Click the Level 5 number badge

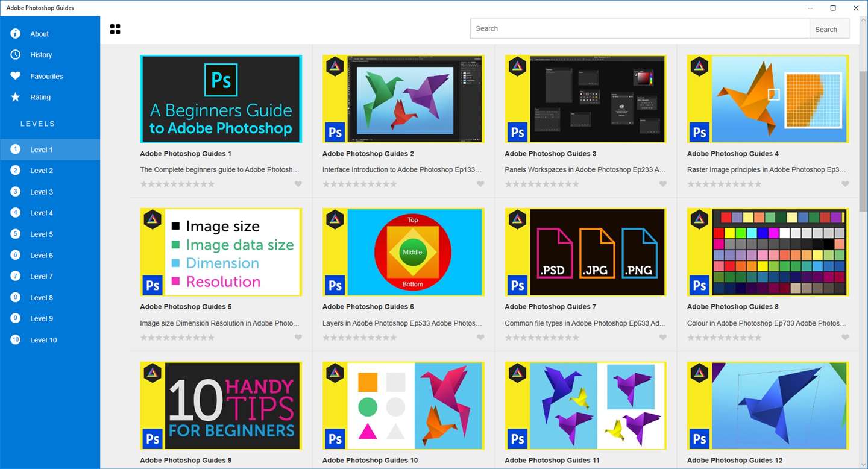[x=16, y=234]
